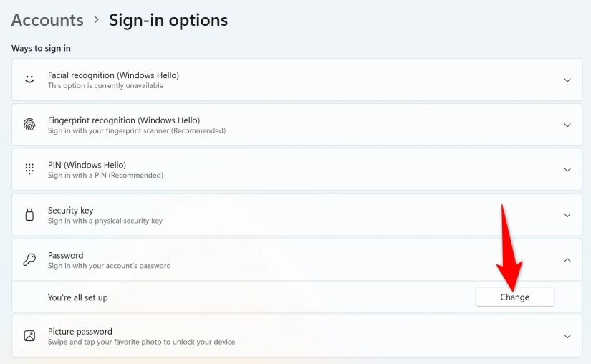Collapse the Password section chevron
Image resolution: width=591 pixels, height=364 pixels.
[x=567, y=259]
